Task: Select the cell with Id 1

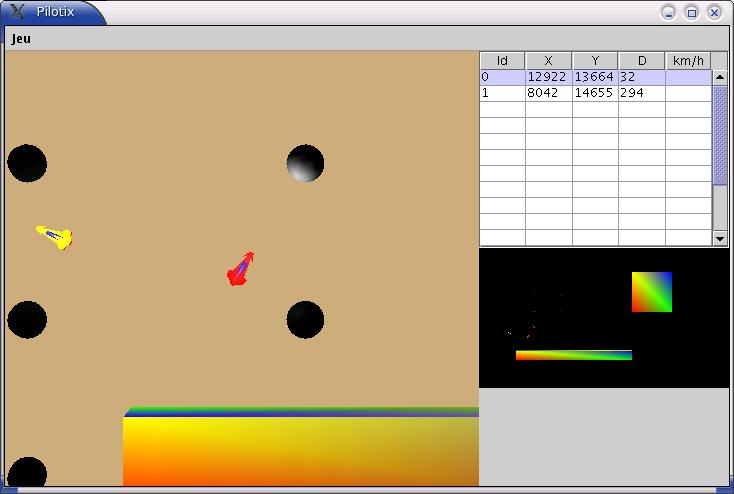Action: [502, 93]
